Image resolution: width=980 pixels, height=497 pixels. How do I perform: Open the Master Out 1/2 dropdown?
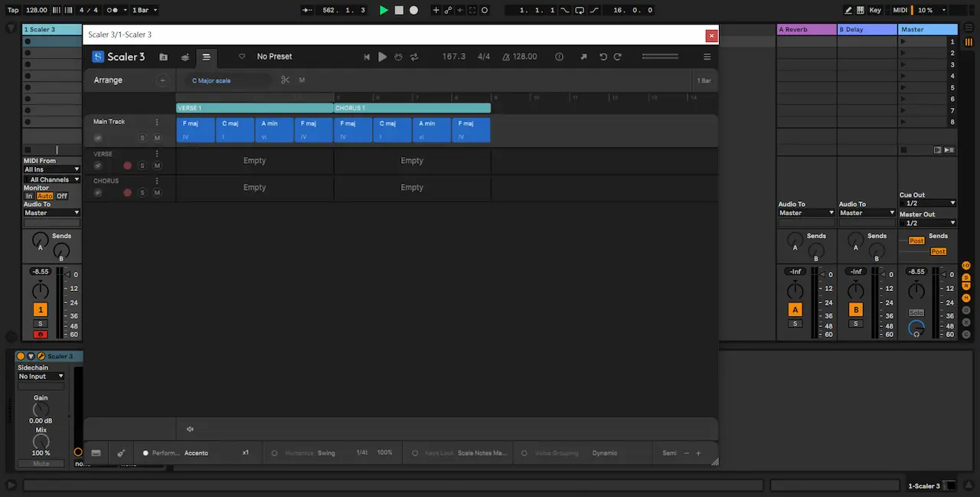pos(928,223)
